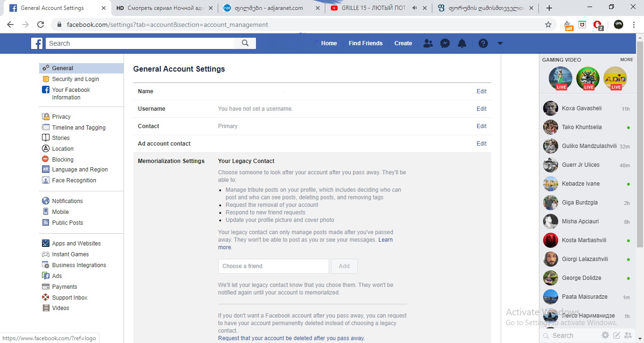This screenshot has width=644, height=343.
Task: Click the disabled Add button
Action: (x=344, y=266)
